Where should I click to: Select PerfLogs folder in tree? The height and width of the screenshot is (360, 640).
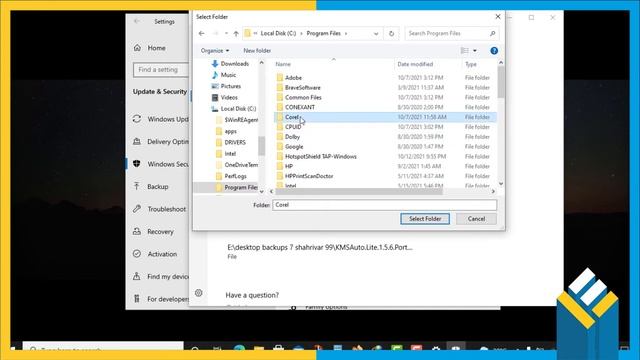231,176
